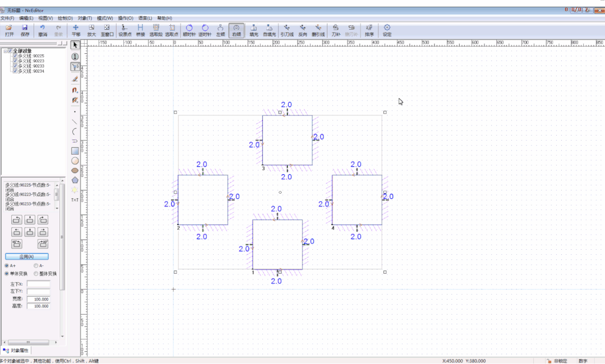Select the line drawing tool

click(x=75, y=122)
